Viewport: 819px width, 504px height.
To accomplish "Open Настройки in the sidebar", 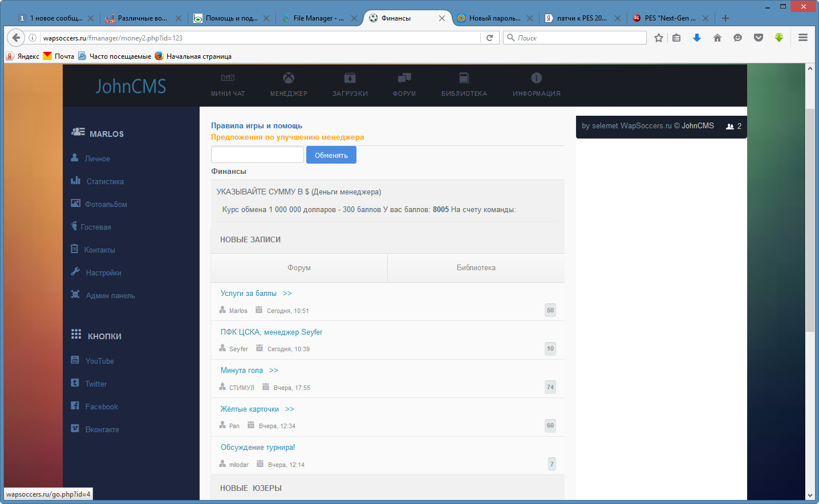I will click(x=103, y=273).
